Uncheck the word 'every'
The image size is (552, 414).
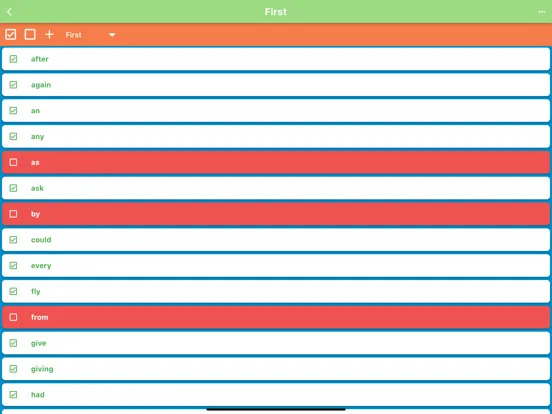click(x=13, y=265)
